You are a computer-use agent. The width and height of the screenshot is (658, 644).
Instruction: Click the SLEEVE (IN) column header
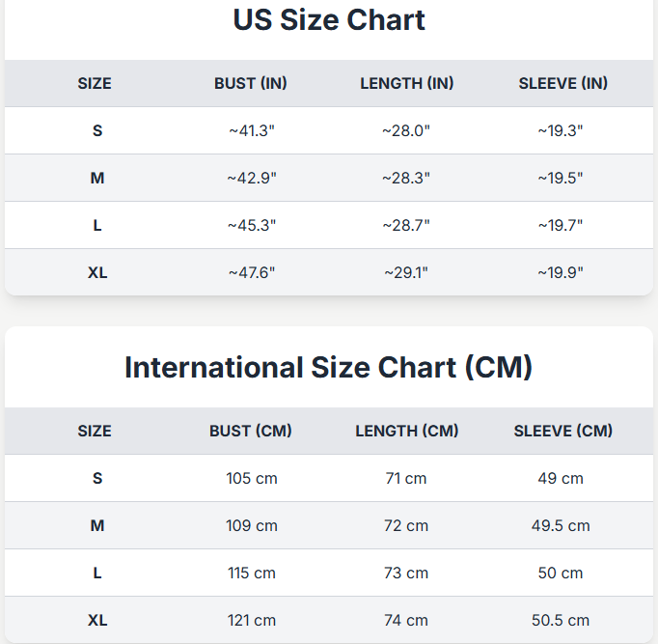coord(562,83)
